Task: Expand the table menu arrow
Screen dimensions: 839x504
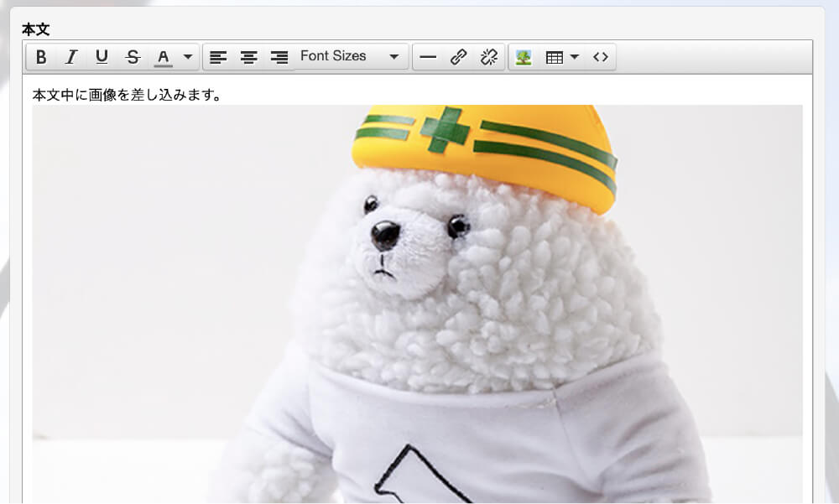Action: [575, 57]
